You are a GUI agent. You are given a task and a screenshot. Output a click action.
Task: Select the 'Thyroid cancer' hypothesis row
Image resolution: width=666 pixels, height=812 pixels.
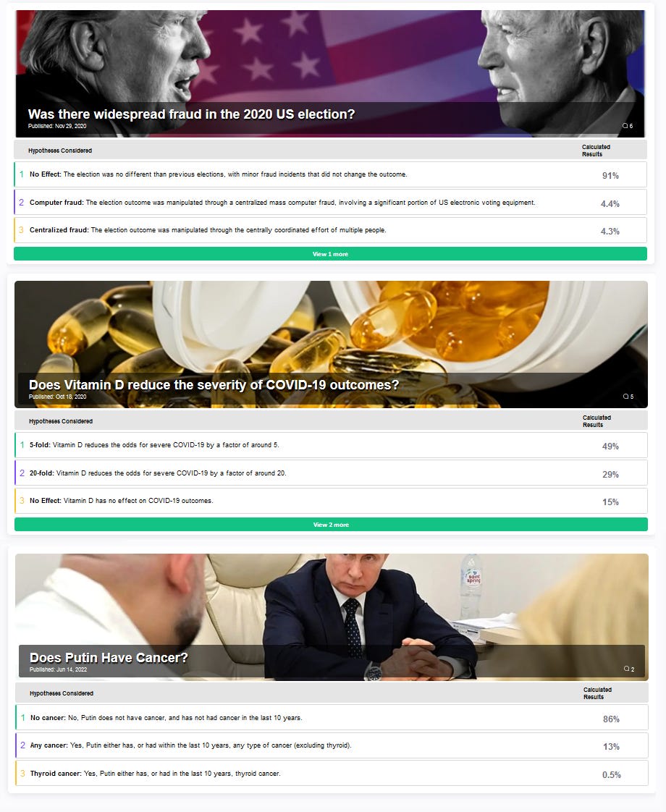pos(332,773)
